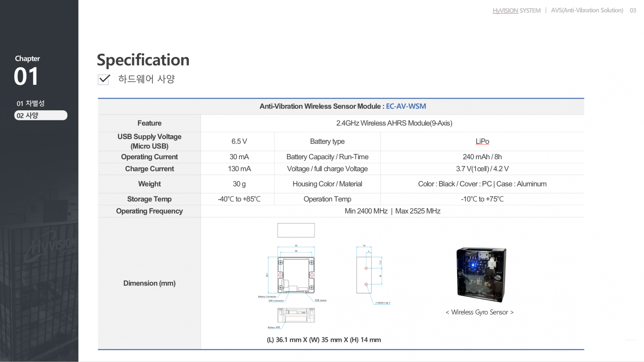The image size is (644, 362).
Task: Select the highlighted 02 사양 sidebar item
Action: tap(41, 115)
